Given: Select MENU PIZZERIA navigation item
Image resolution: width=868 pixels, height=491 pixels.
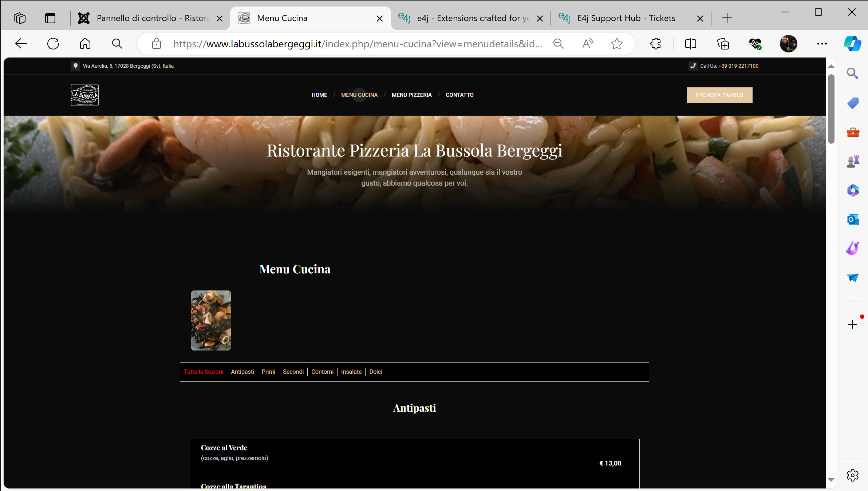Looking at the screenshot, I should [411, 95].
